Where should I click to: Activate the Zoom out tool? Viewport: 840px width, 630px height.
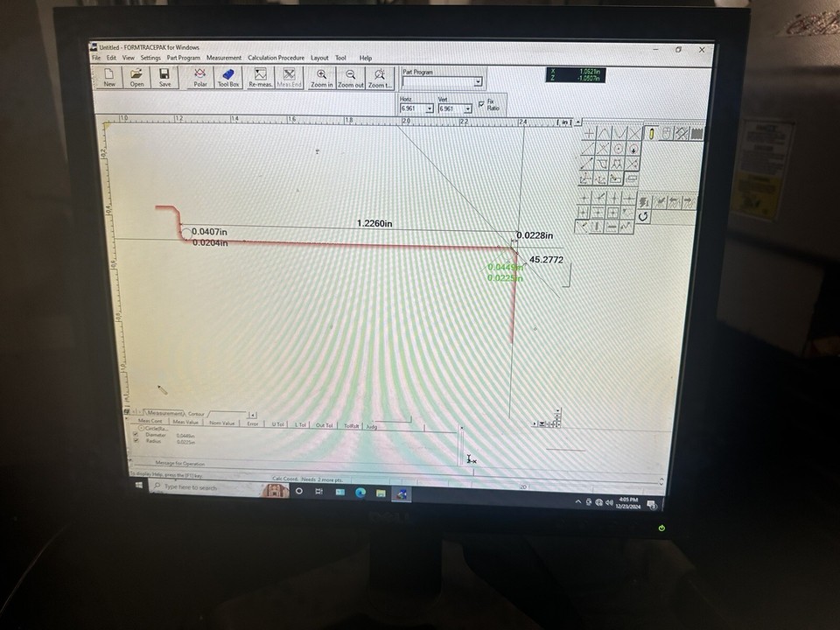(350, 78)
